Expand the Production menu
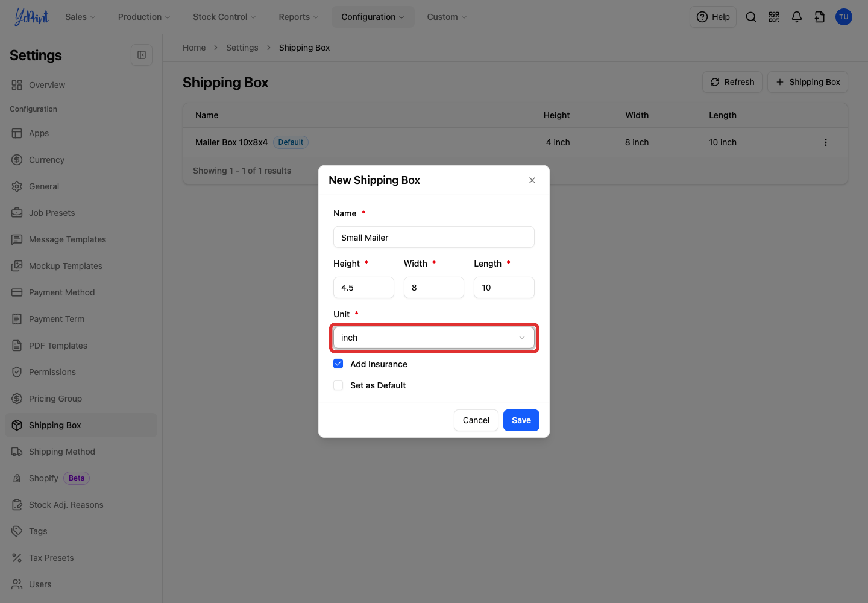The width and height of the screenshot is (868, 603). [144, 17]
